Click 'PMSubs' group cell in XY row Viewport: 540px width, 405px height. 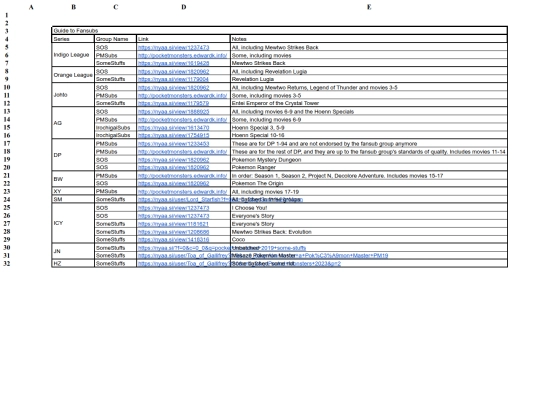pos(115,191)
